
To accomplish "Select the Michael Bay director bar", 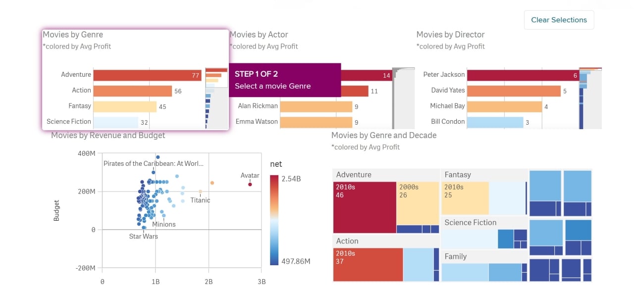I will pos(504,106).
